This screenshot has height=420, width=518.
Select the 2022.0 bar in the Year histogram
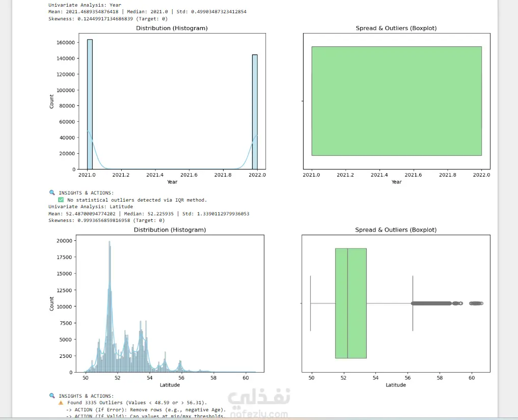click(255, 112)
